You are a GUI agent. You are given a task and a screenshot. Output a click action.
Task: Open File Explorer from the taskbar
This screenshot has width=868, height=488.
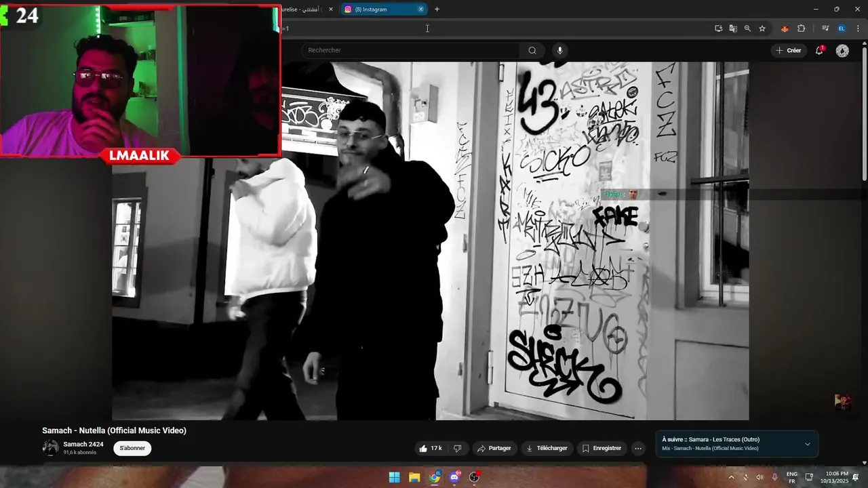point(414,477)
